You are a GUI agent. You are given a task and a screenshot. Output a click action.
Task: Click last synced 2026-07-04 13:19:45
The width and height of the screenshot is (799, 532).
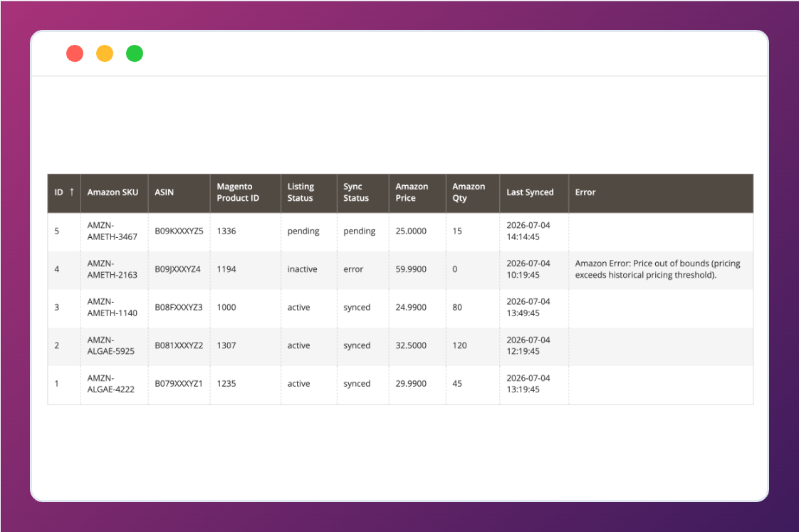[528, 384]
